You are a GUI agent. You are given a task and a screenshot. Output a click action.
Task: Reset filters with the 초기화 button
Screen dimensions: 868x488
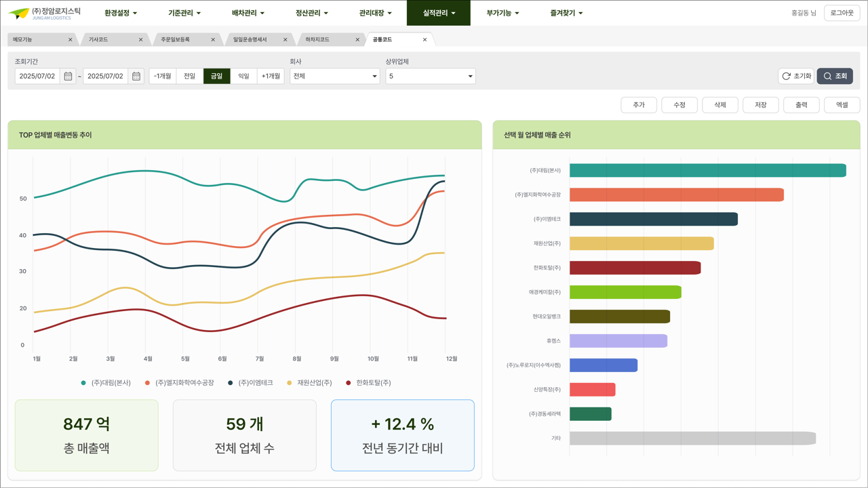[x=796, y=76]
